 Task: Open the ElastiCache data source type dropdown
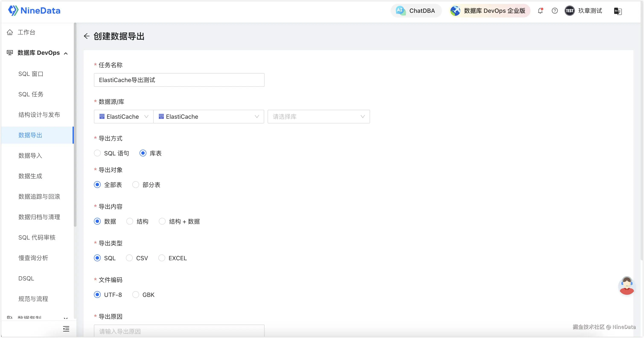coord(124,117)
